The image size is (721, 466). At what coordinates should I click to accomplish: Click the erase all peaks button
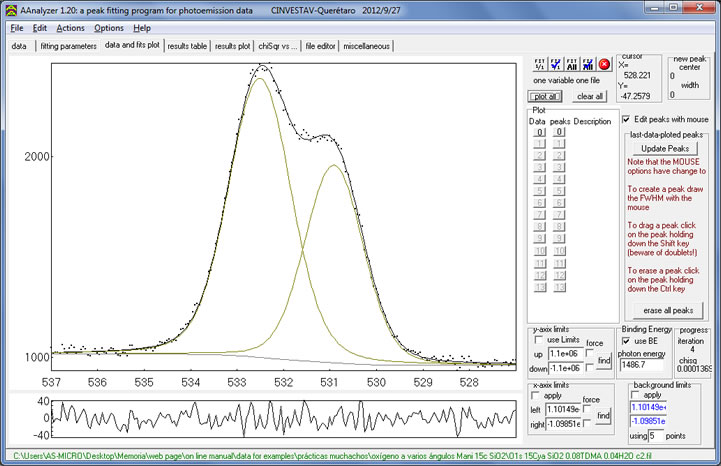pyautogui.click(x=667, y=310)
